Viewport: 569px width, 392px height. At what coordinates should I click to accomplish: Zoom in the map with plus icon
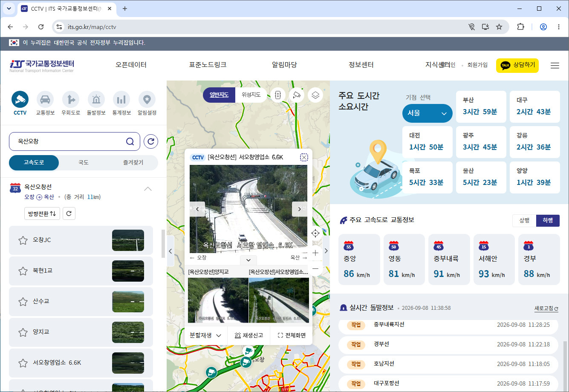pyautogui.click(x=315, y=253)
